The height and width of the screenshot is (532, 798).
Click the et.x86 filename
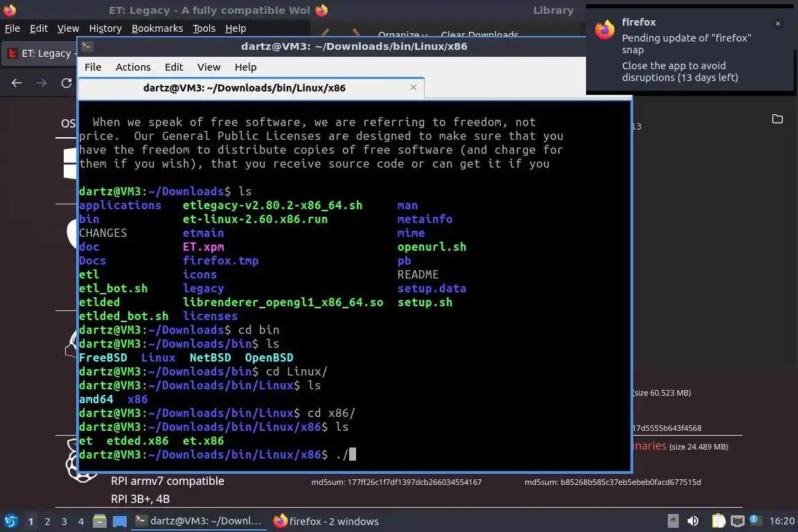203,441
